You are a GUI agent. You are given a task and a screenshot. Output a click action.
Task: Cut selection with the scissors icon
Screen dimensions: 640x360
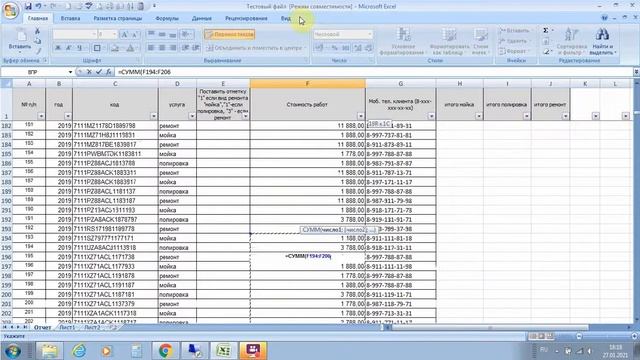pos(38,31)
